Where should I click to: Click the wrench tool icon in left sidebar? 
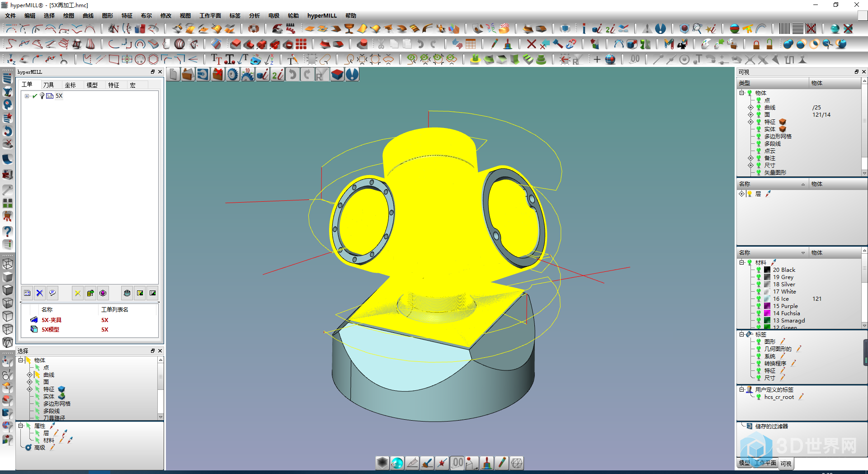[8, 190]
